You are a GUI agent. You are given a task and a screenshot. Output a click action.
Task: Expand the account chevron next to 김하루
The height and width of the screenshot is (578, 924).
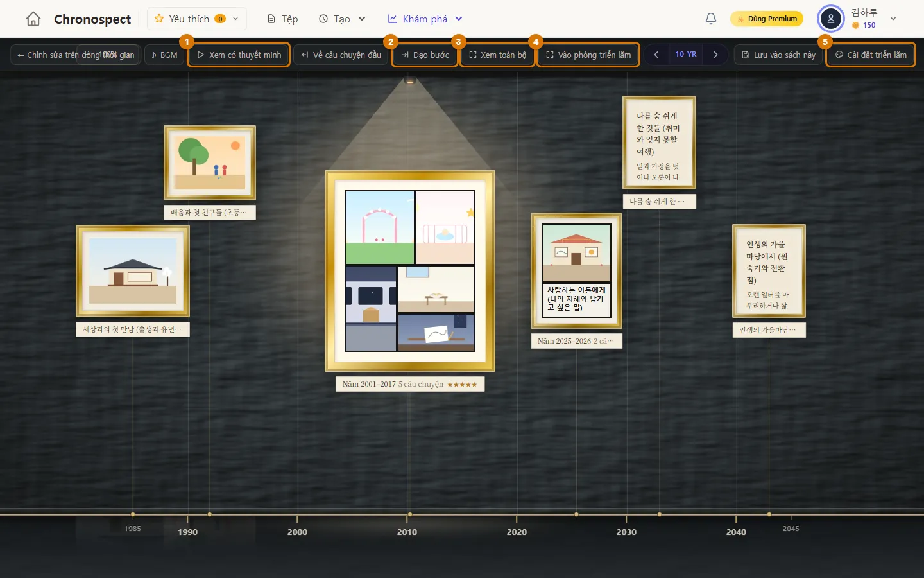coord(893,19)
